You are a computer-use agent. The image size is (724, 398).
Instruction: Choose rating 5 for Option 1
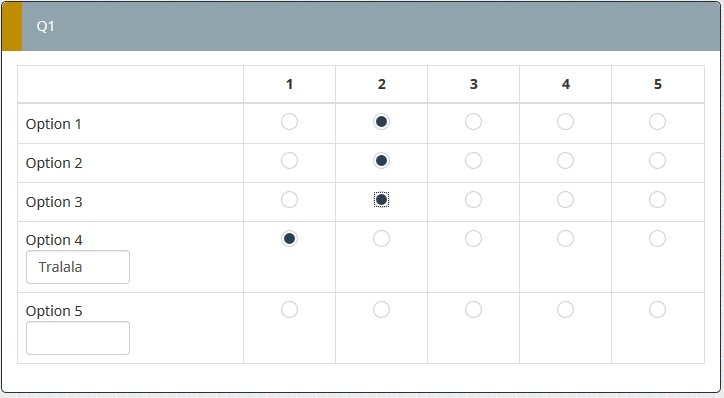[x=657, y=122]
